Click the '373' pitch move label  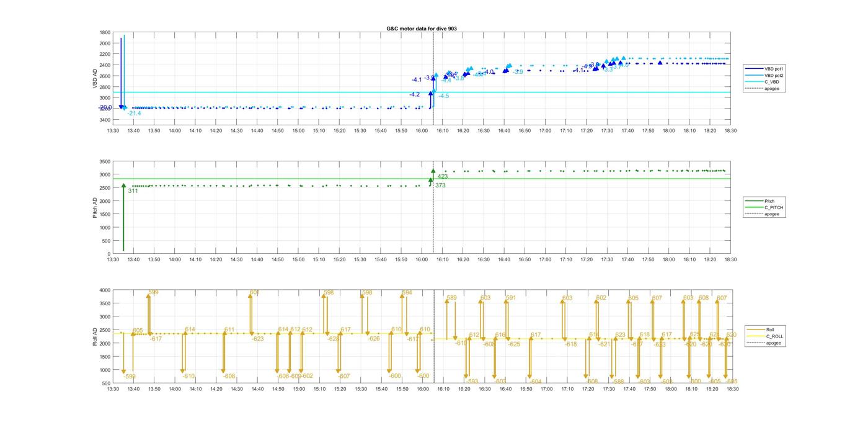coord(440,185)
